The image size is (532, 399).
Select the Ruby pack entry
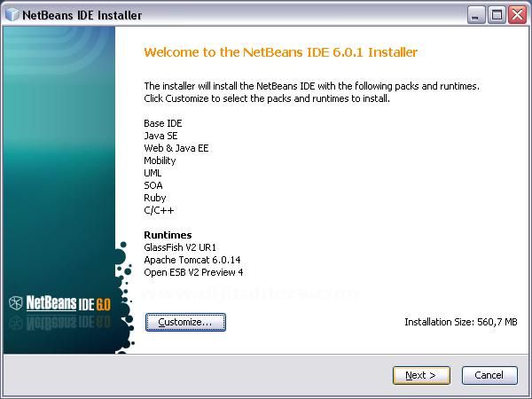pos(155,198)
